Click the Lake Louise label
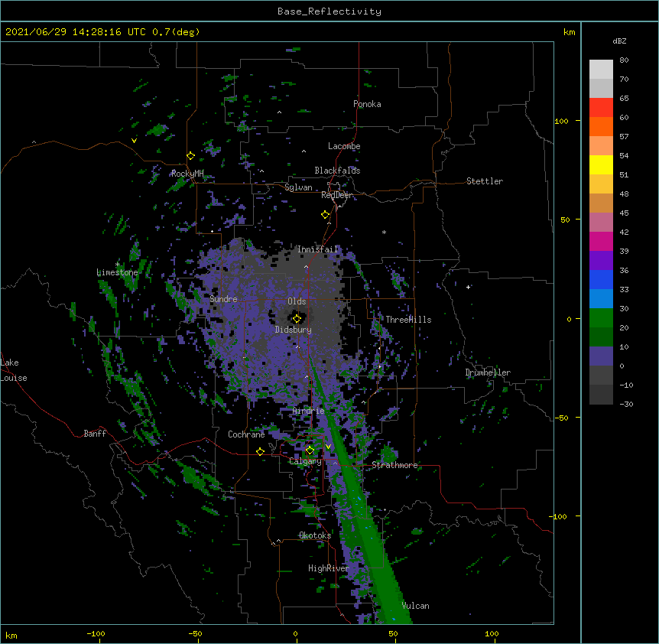Viewport: 659px width, 644px height. [14, 370]
